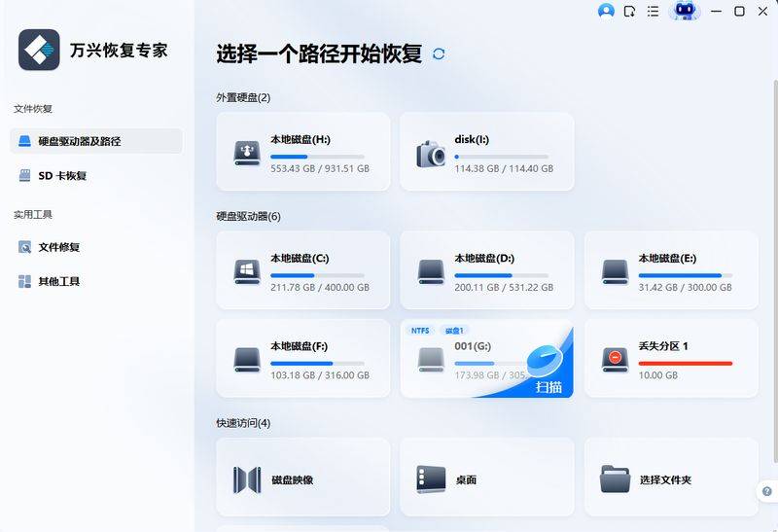Click the help question mark icon

[x=766, y=491]
